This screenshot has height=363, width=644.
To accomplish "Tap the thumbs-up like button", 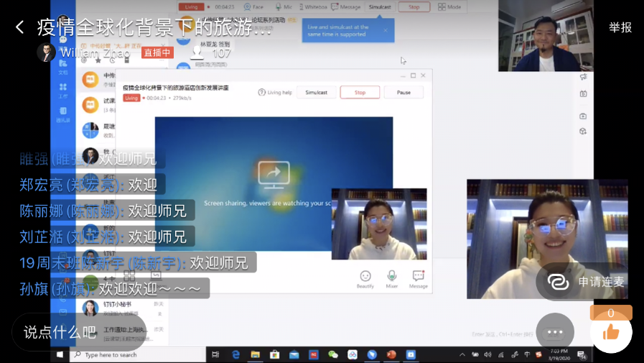I will (611, 331).
